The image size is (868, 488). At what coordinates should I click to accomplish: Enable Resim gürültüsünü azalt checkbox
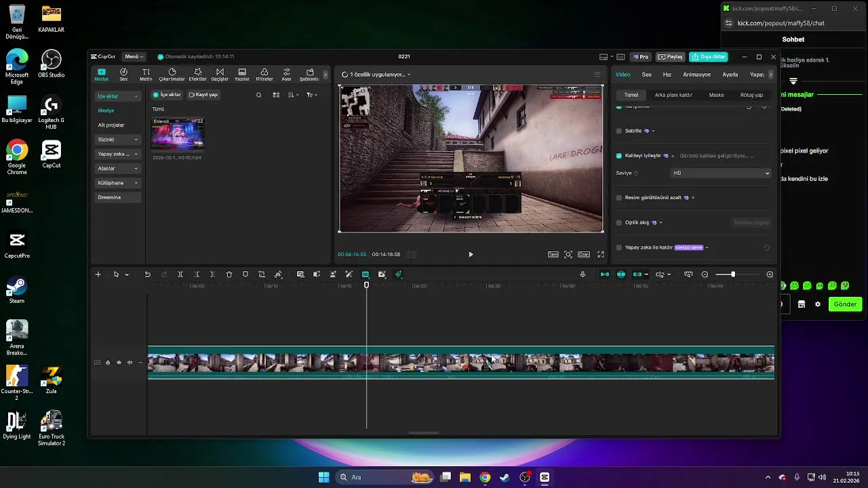(618, 198)
